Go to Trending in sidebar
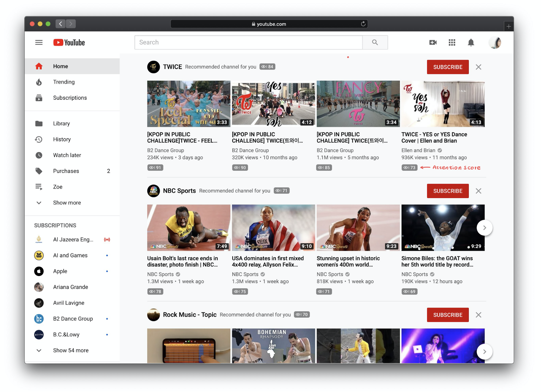This screenshot has height=392, width=541. (x=64, y=82)
